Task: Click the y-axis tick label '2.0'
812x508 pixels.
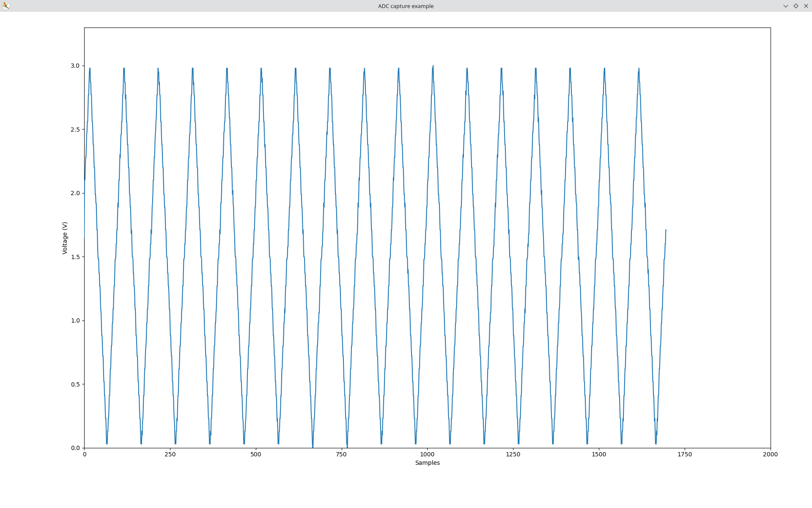Action: point(75,193)
